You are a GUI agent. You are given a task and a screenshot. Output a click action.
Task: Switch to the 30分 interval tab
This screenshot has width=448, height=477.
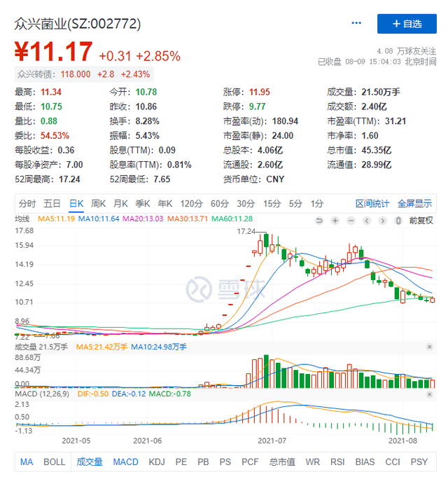click(x=246, y=204)
